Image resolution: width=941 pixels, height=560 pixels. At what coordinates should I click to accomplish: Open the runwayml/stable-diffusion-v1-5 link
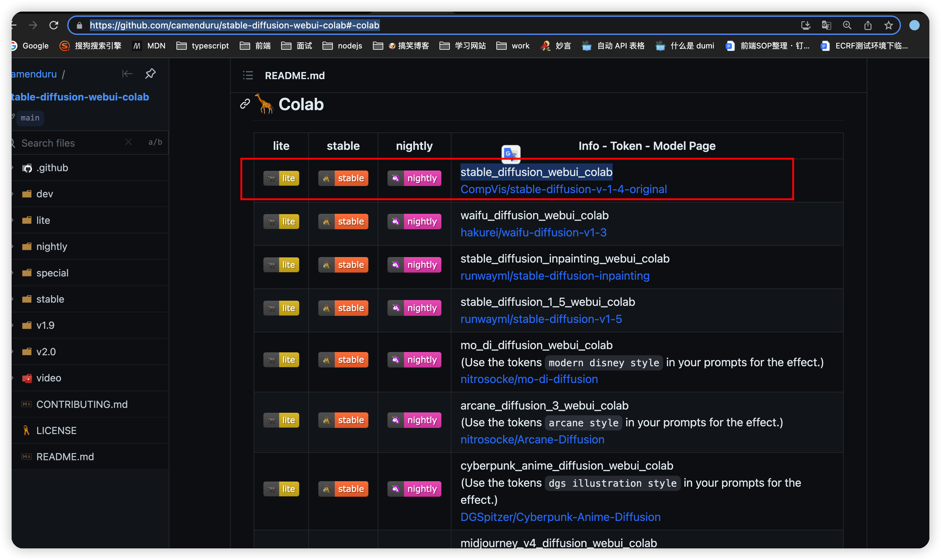click(541, 319)
